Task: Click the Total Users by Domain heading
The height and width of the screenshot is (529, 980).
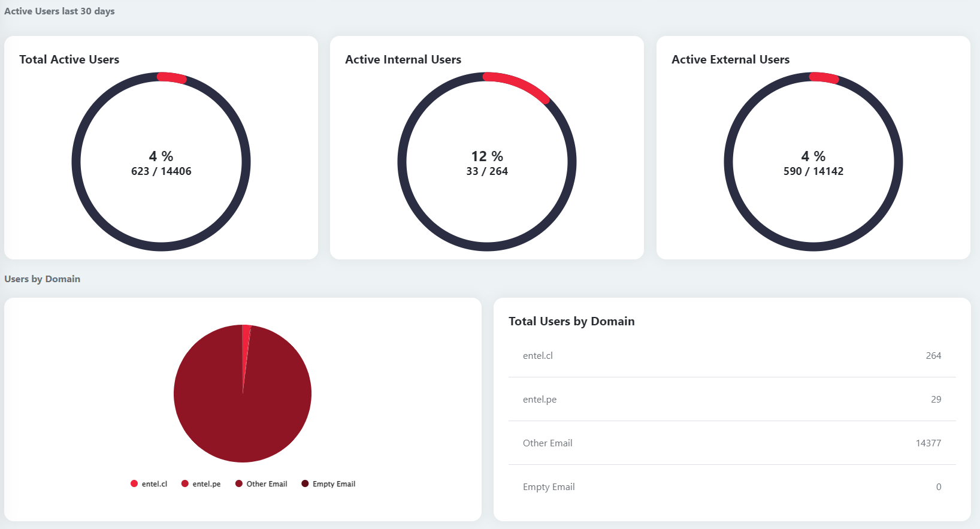Action: [571, 321]
